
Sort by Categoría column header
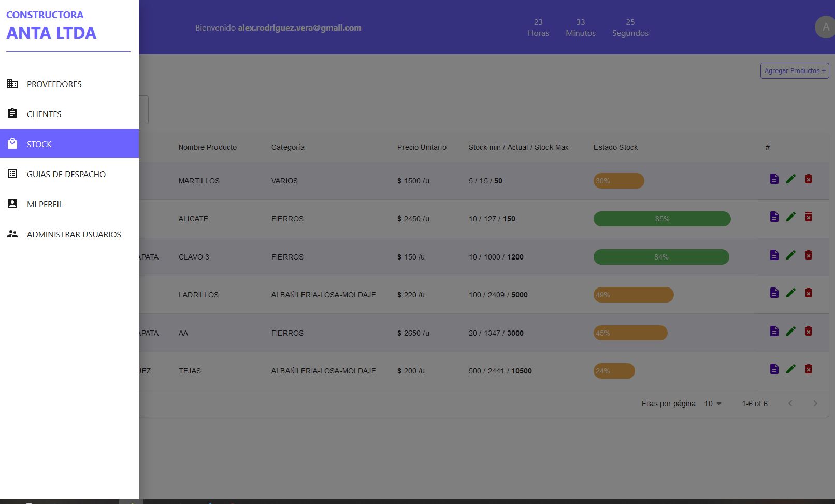click(288, 147)
